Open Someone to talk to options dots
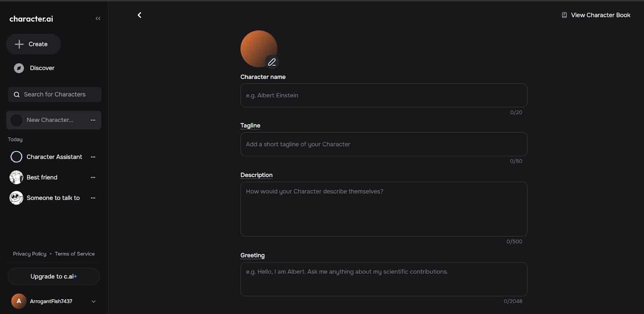This screenshot has height=314, width=644. tap(93, 198)
